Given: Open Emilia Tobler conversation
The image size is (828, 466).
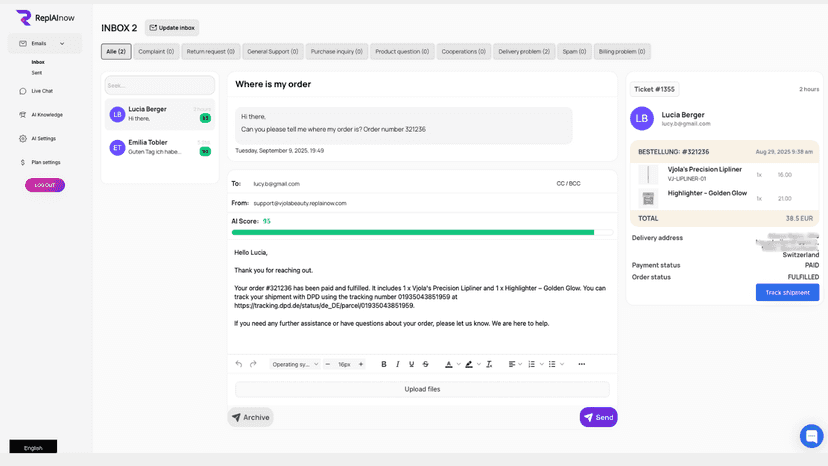Looking at the screenshot, I should [x=159, y=147].
